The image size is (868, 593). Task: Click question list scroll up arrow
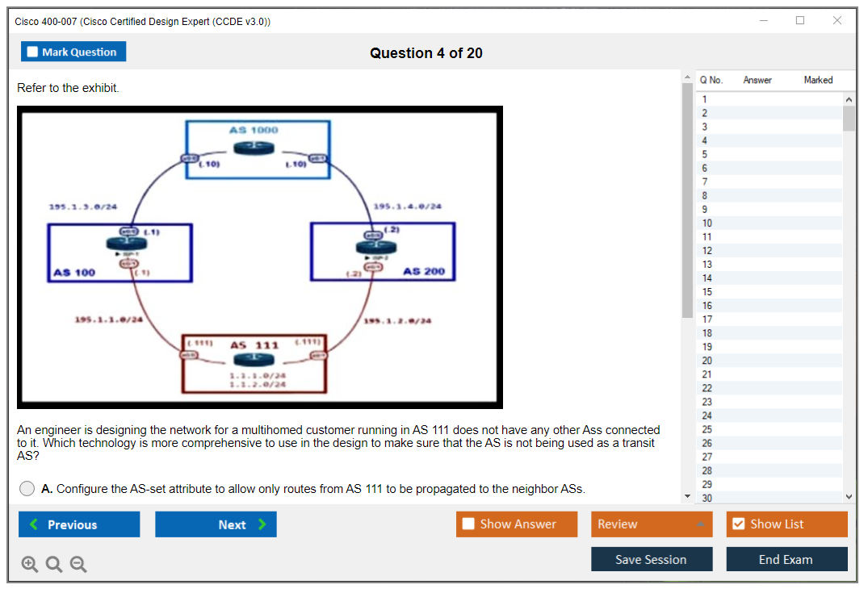click(x=849, y=99)
